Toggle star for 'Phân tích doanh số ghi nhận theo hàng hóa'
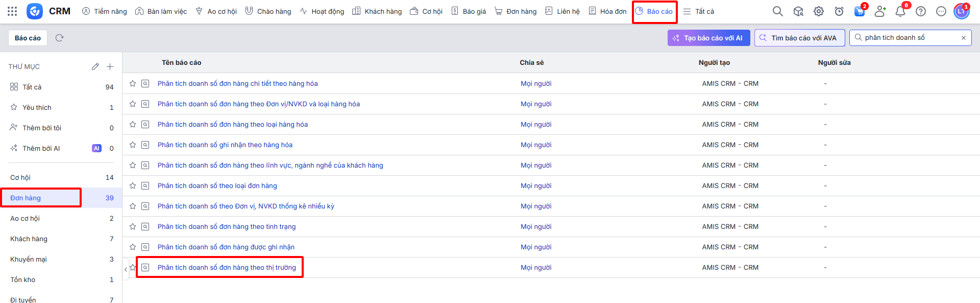Screen dimensions: 980x303 (133, 145)
